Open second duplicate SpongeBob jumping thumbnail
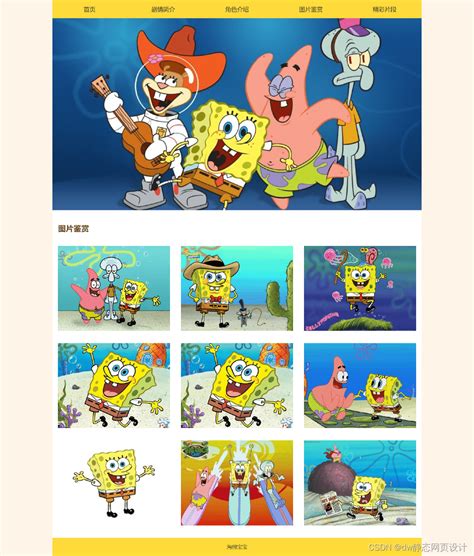Viewport: 474px width, 556px height. (x=237, y=385)
